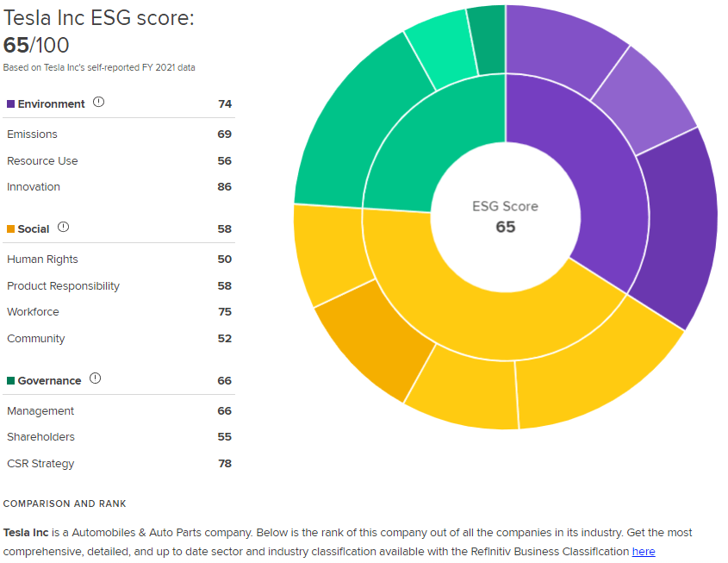Click the self-reported FY 2021 data note
Screen dimensions: 728x563
pos(99,67)
